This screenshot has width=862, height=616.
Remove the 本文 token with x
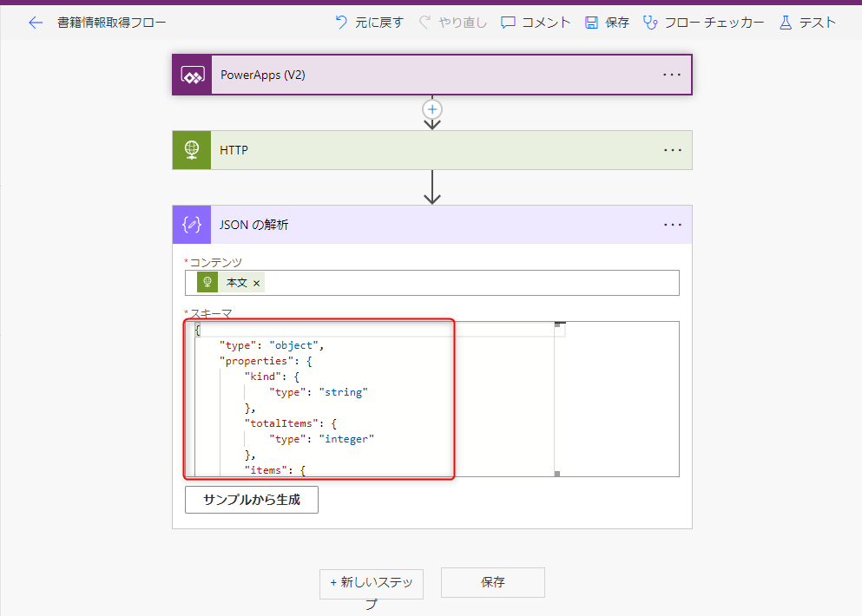(x=256, y=284)
